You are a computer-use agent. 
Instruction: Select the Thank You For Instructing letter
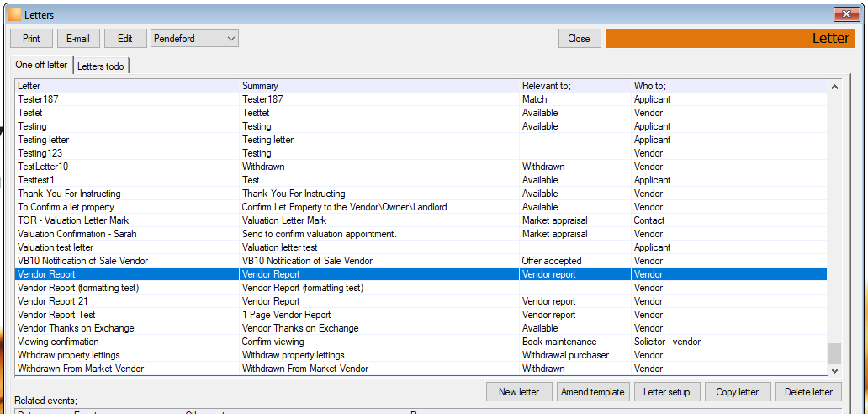[x=421, y=194]
